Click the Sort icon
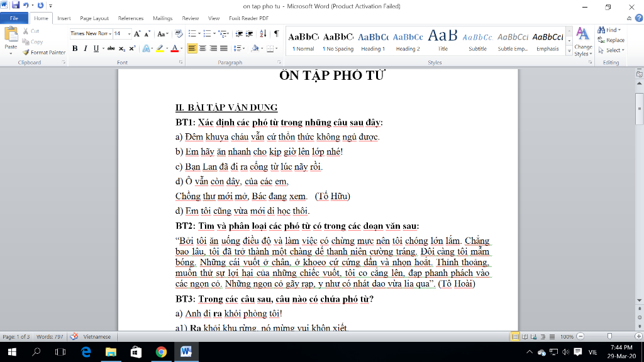This screenshot has width=644, height=362. [x=264, y=34]
